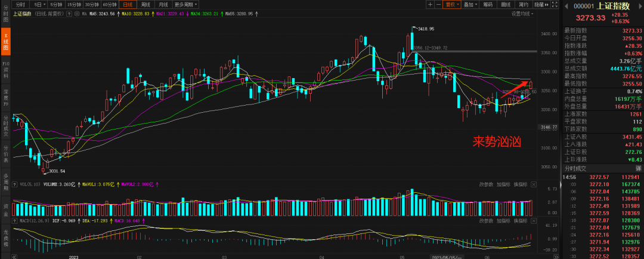Click the 上证A股 3431.45 row
This screenshot has width=644, height=259.
(602, 137)
